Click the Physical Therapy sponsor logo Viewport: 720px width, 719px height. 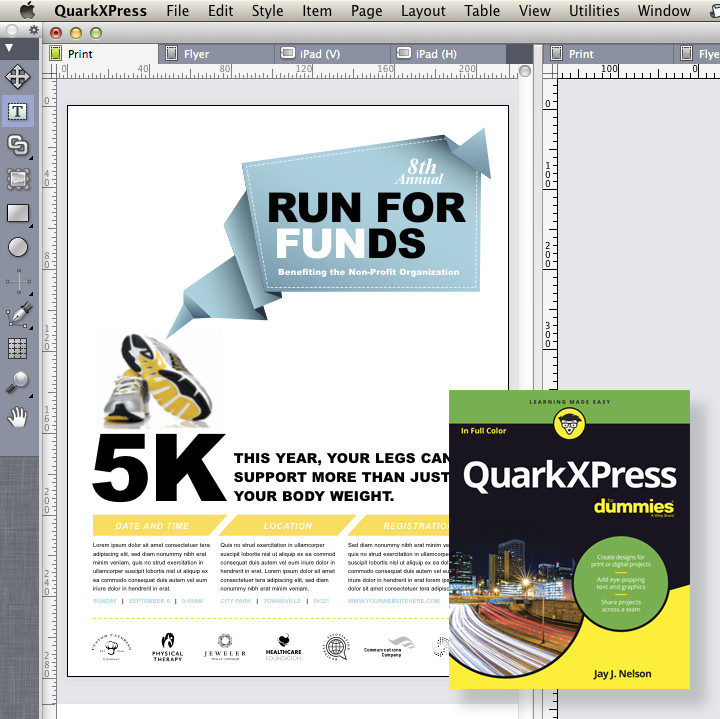click(x=168, y=647)
